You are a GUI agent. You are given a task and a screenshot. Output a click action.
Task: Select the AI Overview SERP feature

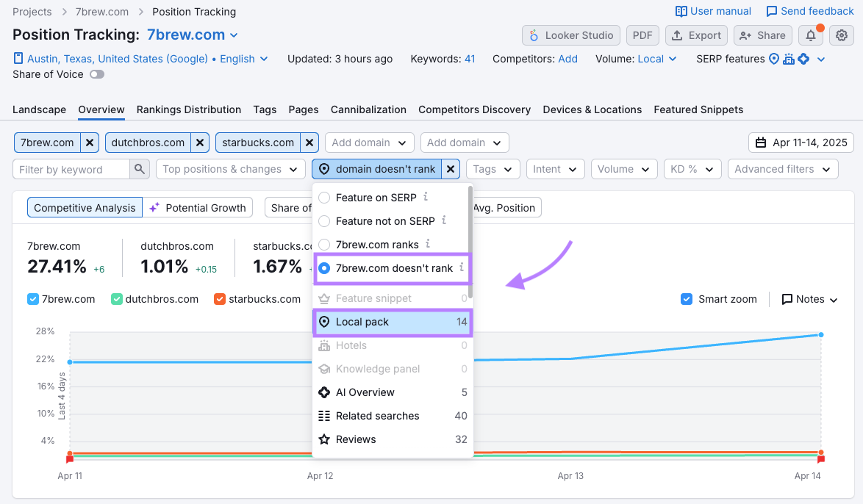pos(365,392)
